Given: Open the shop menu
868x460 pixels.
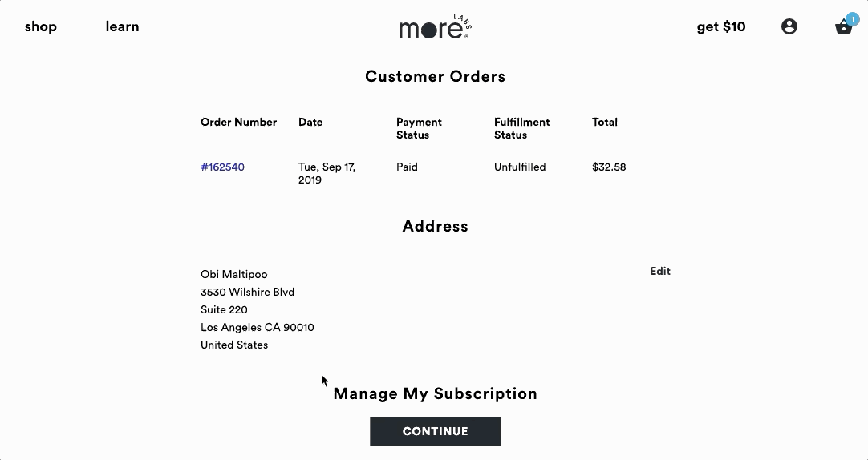Looking at the screenshot, I should [41, 26].
